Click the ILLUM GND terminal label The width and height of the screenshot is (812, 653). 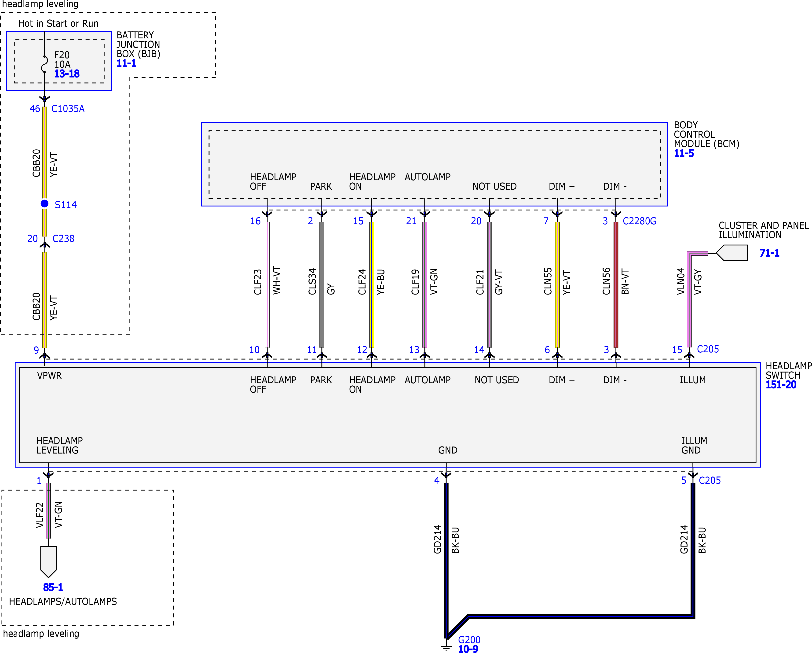coord(694,445)
